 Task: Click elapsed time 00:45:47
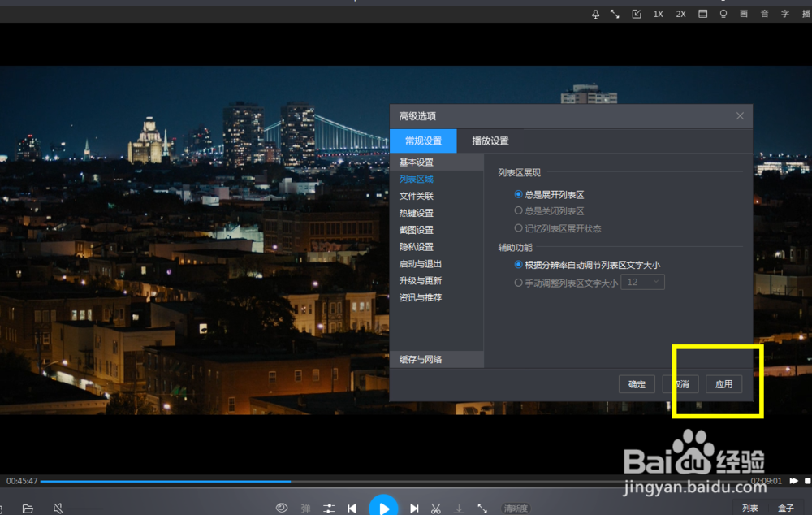point(22,481)
